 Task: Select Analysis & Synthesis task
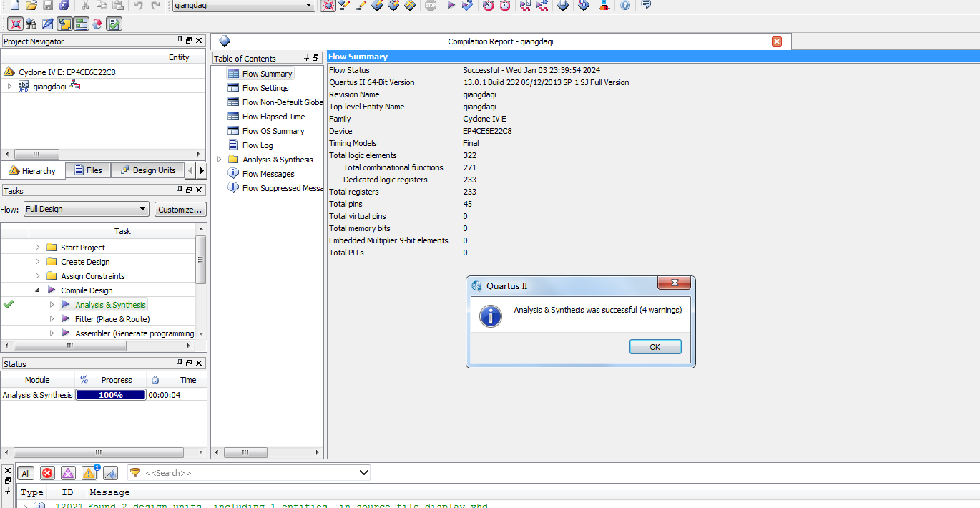[110, 304]
